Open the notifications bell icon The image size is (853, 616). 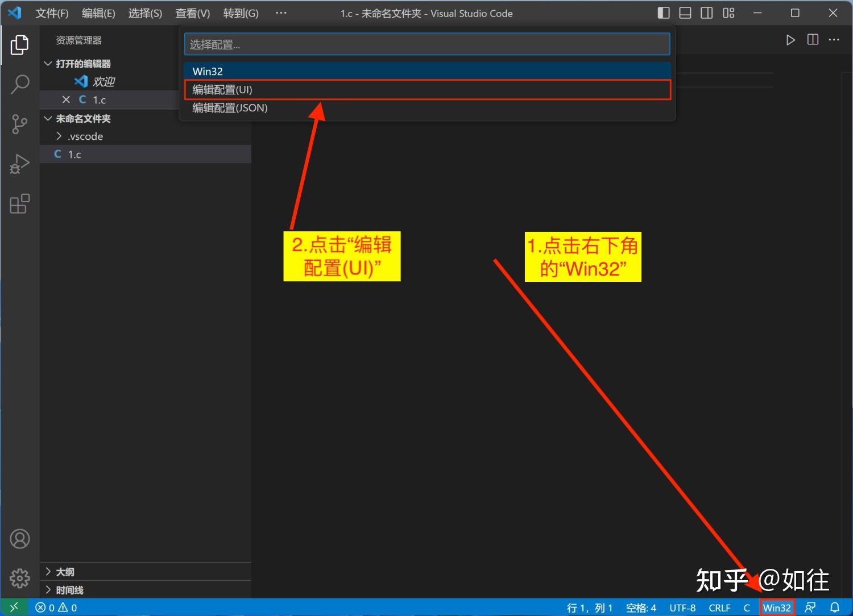coord(834,607)
